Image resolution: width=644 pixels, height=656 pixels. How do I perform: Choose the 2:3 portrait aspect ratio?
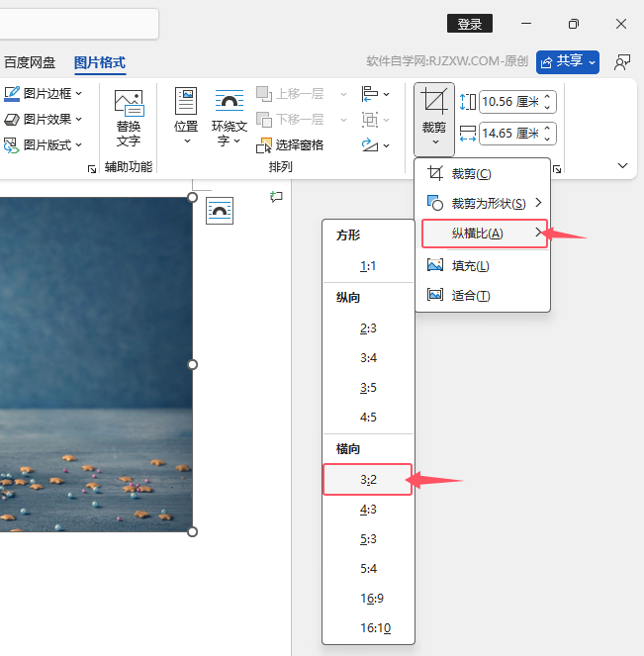coord(368,328)
